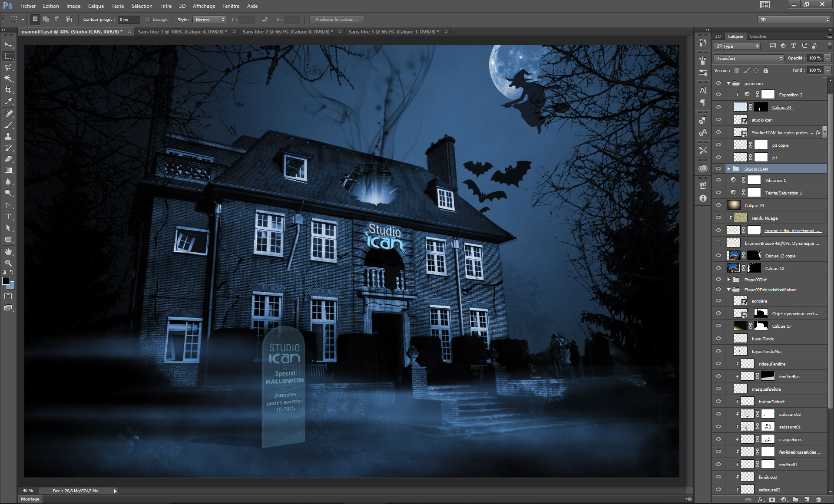Open the 3D workspace dropdown
Image resolution: width=834 pixels, height=504 pixels.
(794, 20)
